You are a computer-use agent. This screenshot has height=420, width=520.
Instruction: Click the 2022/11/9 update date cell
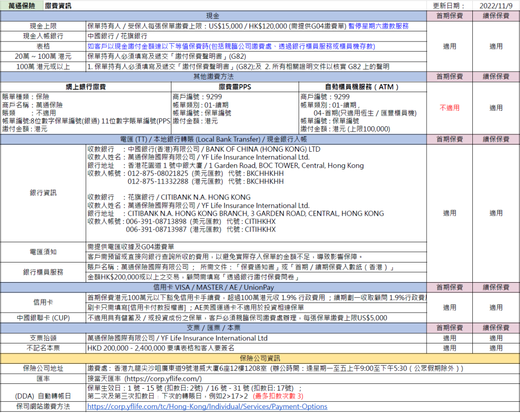(x=496, y=6)
